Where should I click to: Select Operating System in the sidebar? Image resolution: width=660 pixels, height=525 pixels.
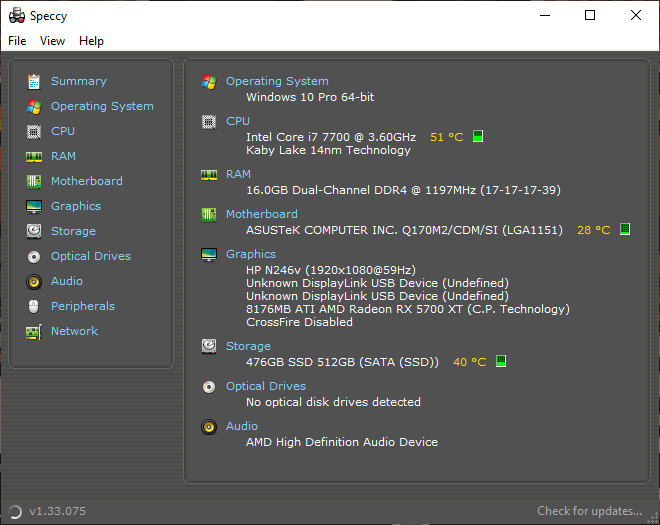[102, 106]
